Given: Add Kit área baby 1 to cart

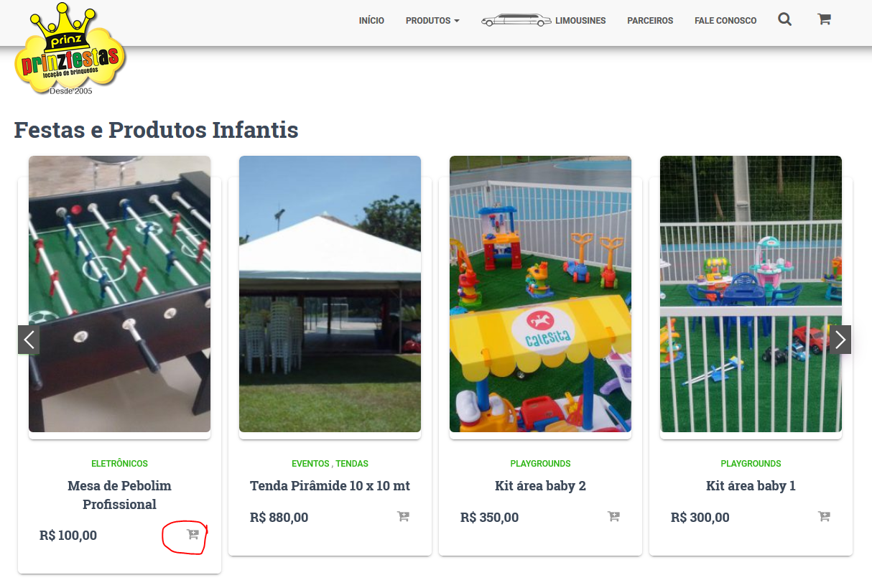Looking at the screenshot, I should [824, 516].
